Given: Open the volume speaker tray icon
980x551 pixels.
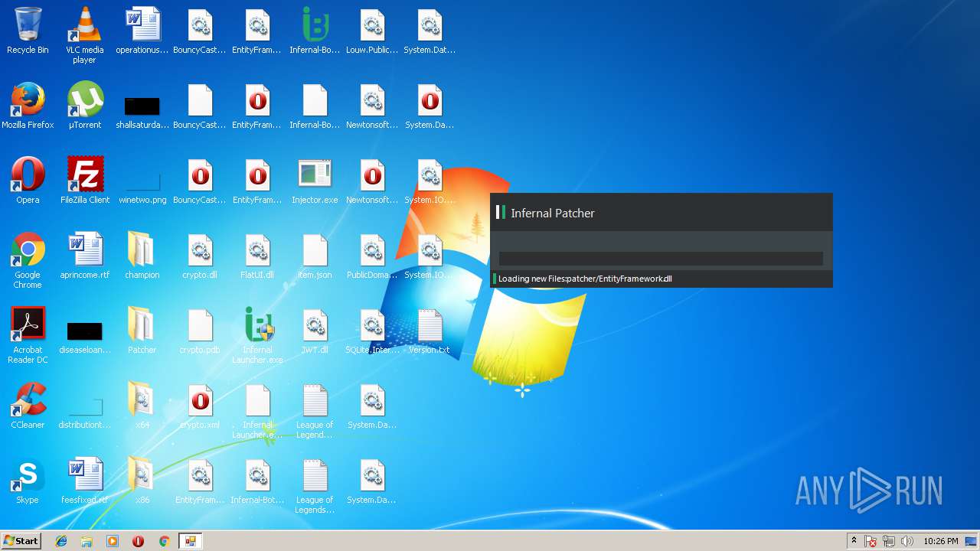Looking at the screenshot, I should tap(907, 541).
